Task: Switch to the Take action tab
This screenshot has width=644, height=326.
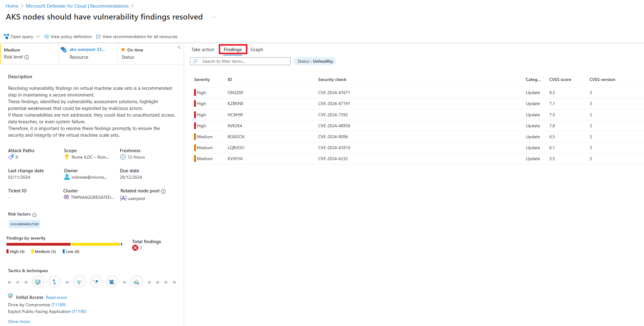Action: click(x=203, y=50)
